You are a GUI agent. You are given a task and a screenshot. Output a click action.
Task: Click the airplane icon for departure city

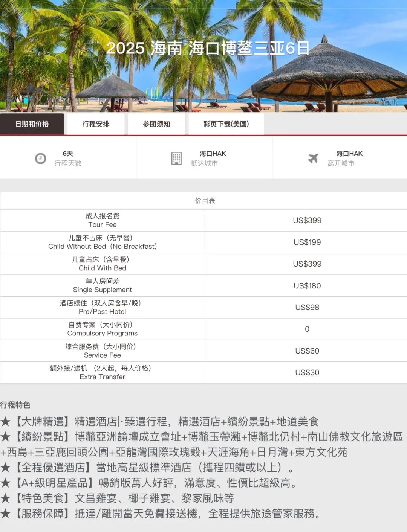pyautogui.click(x=313, y=158)
